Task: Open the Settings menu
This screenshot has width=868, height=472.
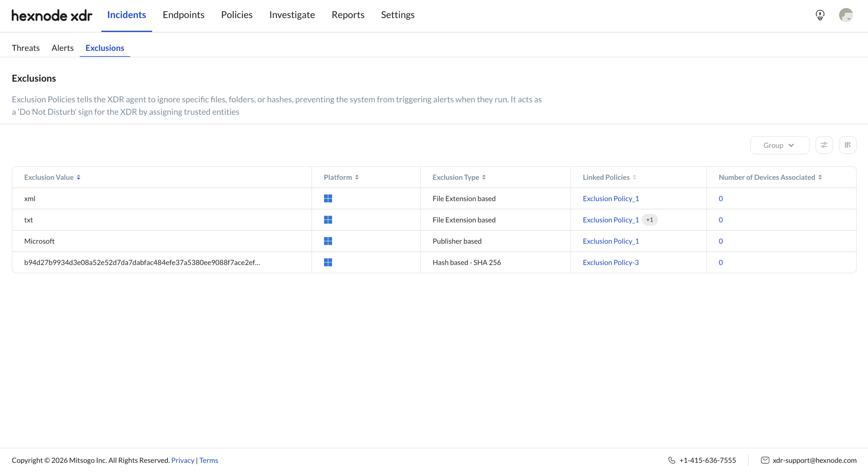Action: 398,15
